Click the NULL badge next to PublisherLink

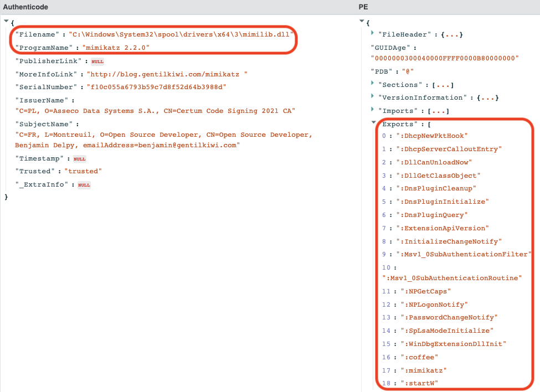click(97, 61)
